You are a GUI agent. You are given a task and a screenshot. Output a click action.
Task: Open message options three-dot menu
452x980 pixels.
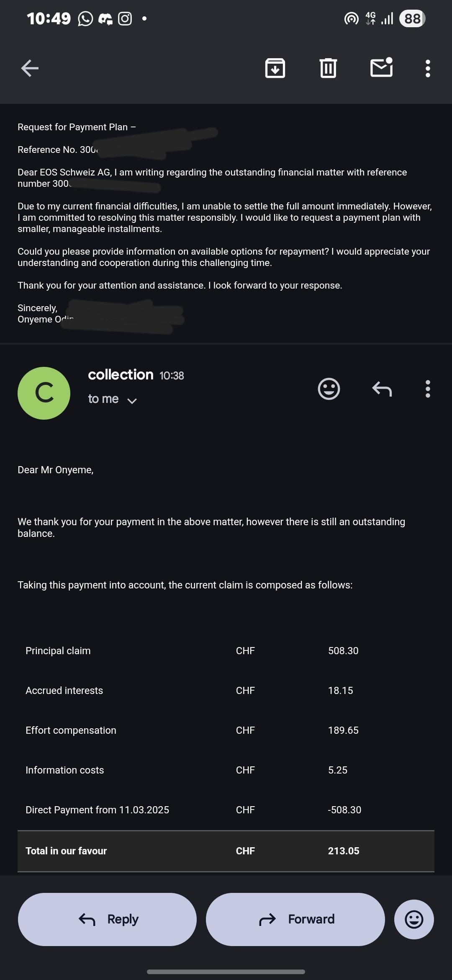tap(427, 389)
